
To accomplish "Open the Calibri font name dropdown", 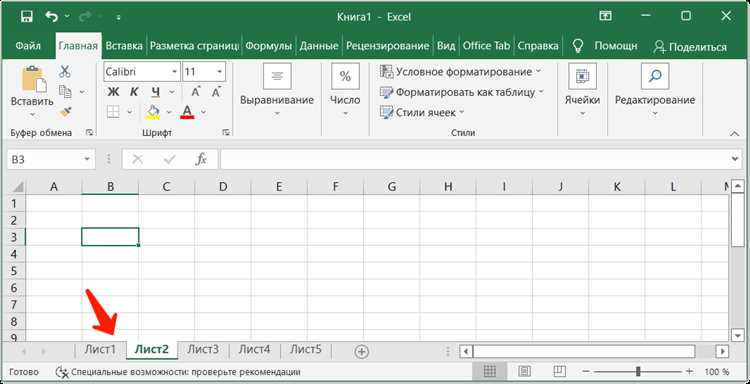I will click(x=175, y=72).
